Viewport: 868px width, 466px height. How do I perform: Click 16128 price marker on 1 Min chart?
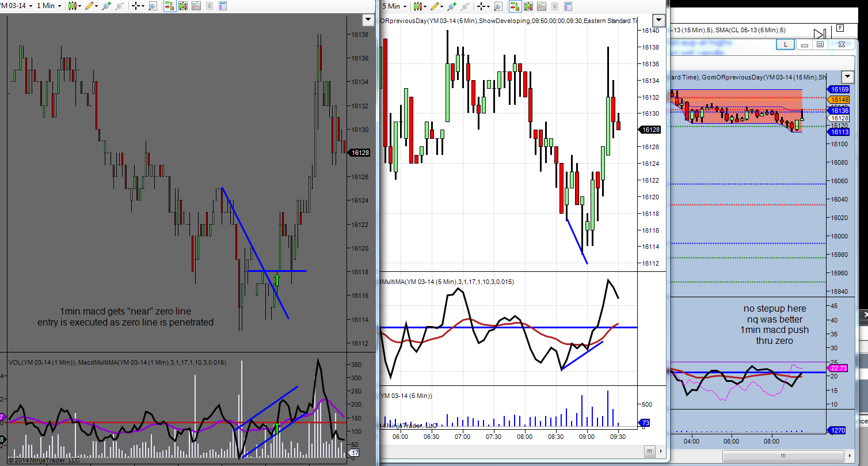(360, 153)
